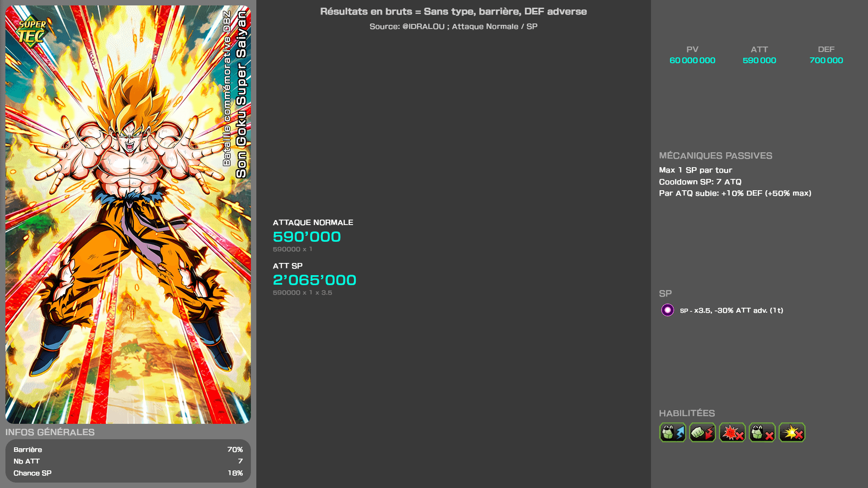The width and height of the screenshot is (868, 488).
Task: Click the fist with red down-arrow ability icon
Action: pos(702,432)
